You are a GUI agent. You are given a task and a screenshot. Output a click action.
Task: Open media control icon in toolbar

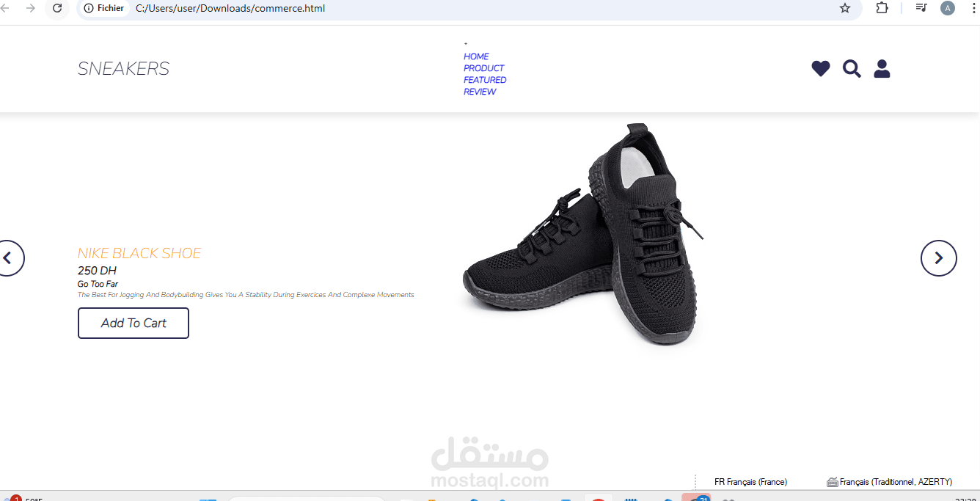[921, 8]
